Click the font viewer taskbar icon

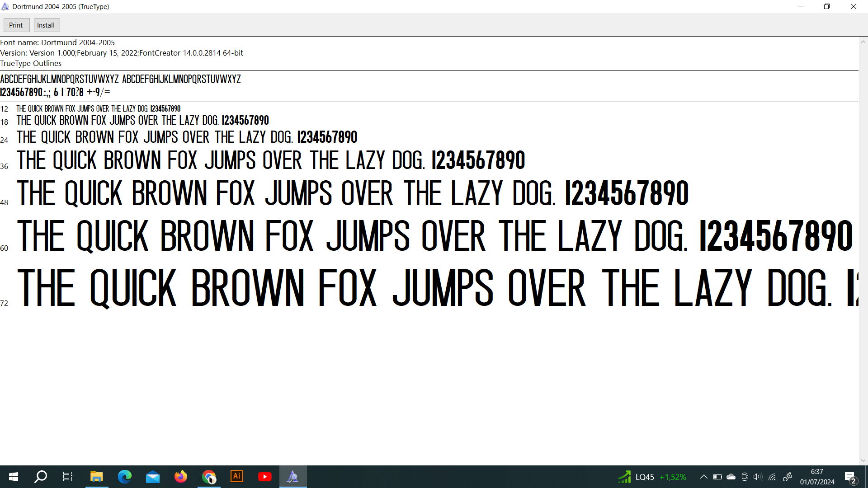coord(293,477)
